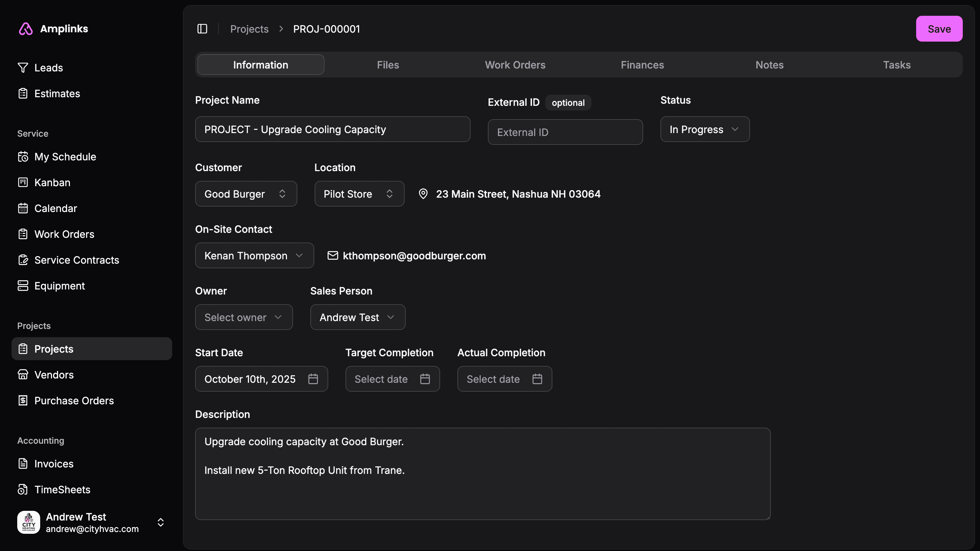980x551 pixels.
Task: Click the Kanban board icon
Action: tap(23, 183)
